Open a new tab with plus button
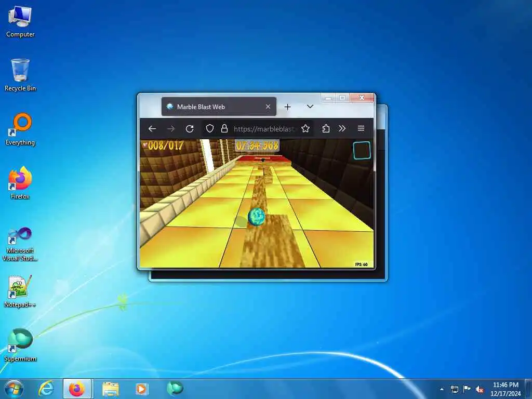This screenshot has width=532, height=399. (287, 107)
